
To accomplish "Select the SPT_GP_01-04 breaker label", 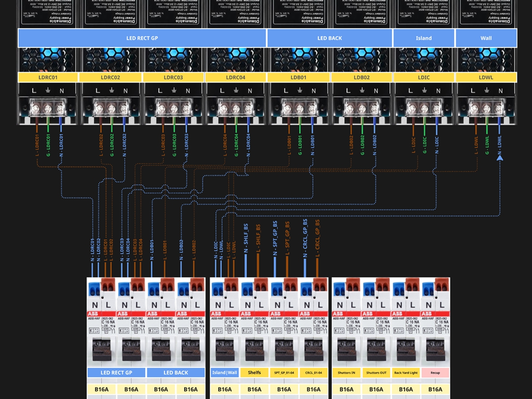I will 284,373.
